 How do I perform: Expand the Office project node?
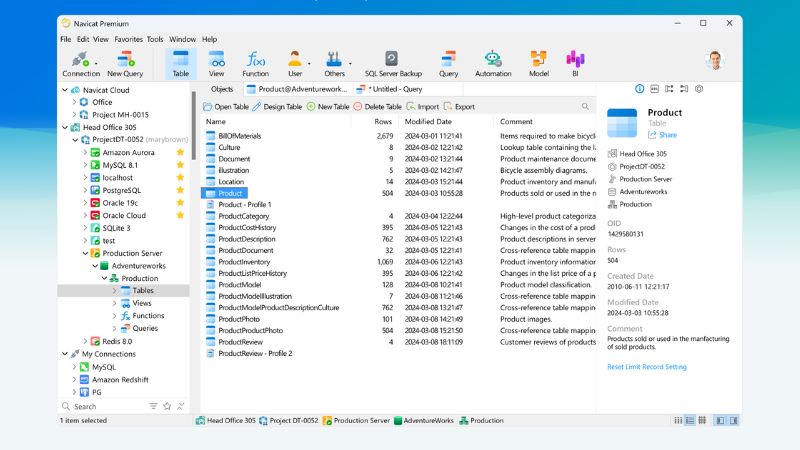click(x=74, y=102)
